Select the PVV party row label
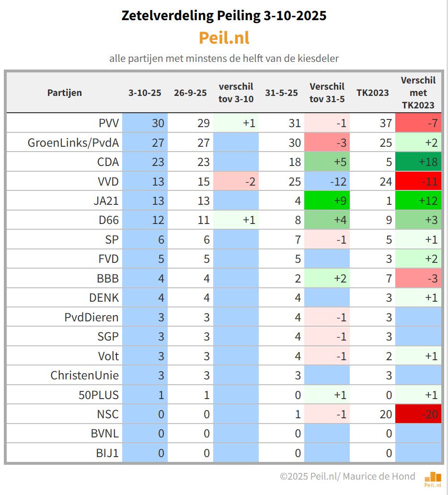The image size is (448, 495). (x=108, y=123)
